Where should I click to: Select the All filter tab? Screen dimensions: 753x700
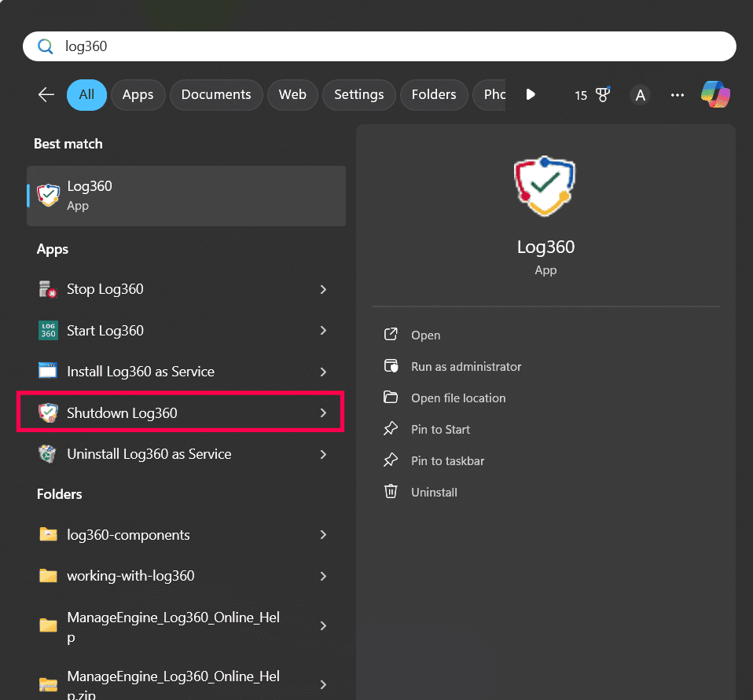tap(86, 94)
